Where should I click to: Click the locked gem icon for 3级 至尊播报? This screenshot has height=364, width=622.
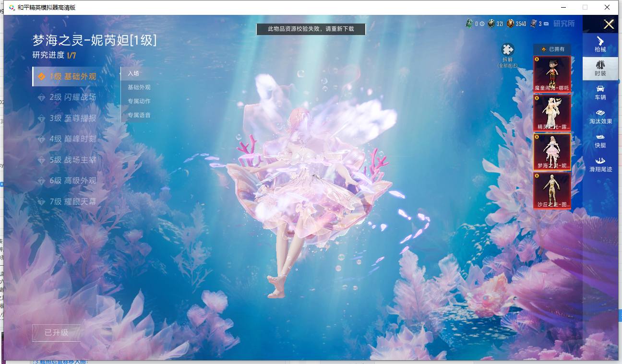pyautogui.click(x=42, y=118)
